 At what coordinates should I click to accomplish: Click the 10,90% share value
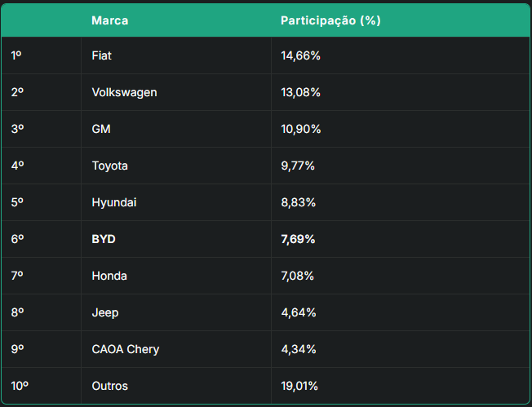300,129
